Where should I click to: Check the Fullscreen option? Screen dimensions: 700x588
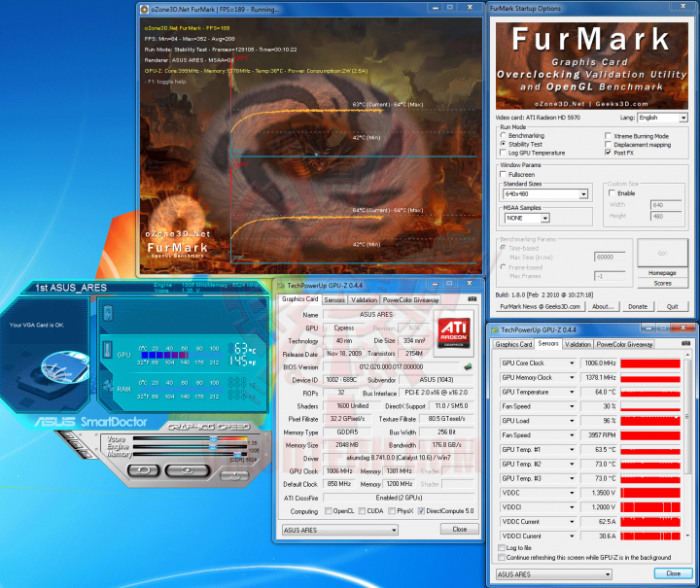point(504,174)
